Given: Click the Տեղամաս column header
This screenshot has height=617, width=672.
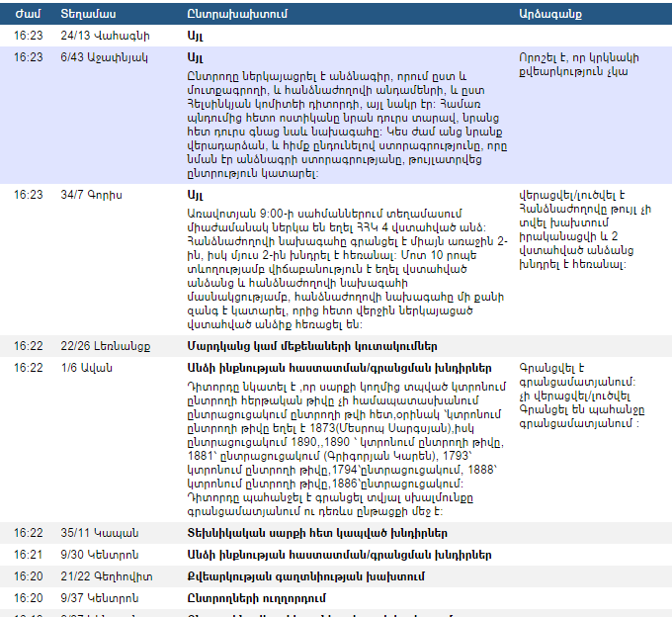Looking at the screenshot, I should pos(88,13).
